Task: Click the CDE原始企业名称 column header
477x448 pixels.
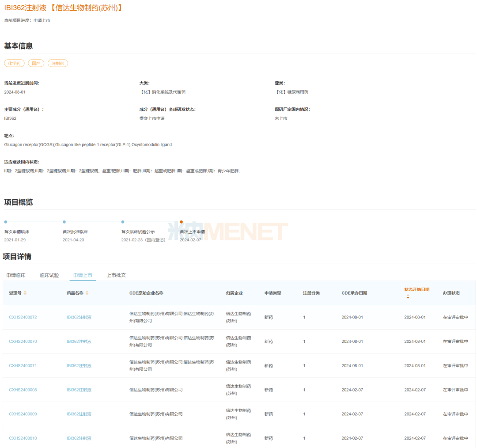Action: (146, 293)
